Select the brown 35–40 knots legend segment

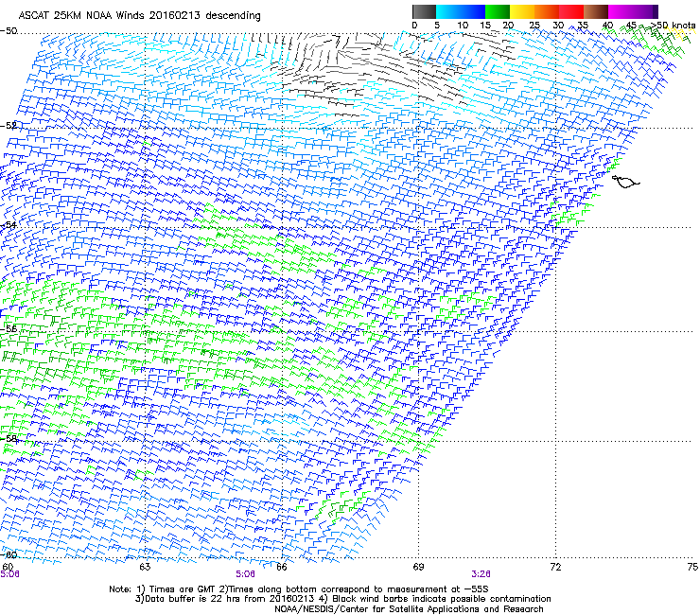[x=596, y=11]
